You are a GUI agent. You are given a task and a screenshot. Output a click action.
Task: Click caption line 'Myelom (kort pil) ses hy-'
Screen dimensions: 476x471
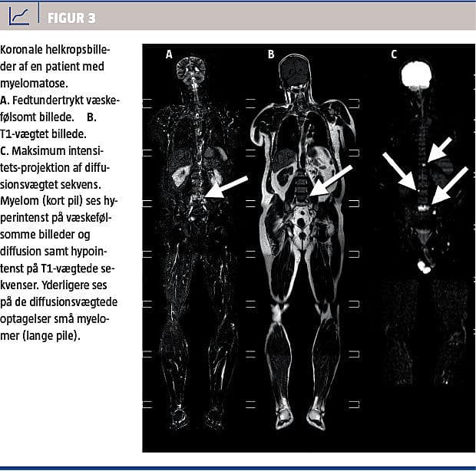[59, 201]
